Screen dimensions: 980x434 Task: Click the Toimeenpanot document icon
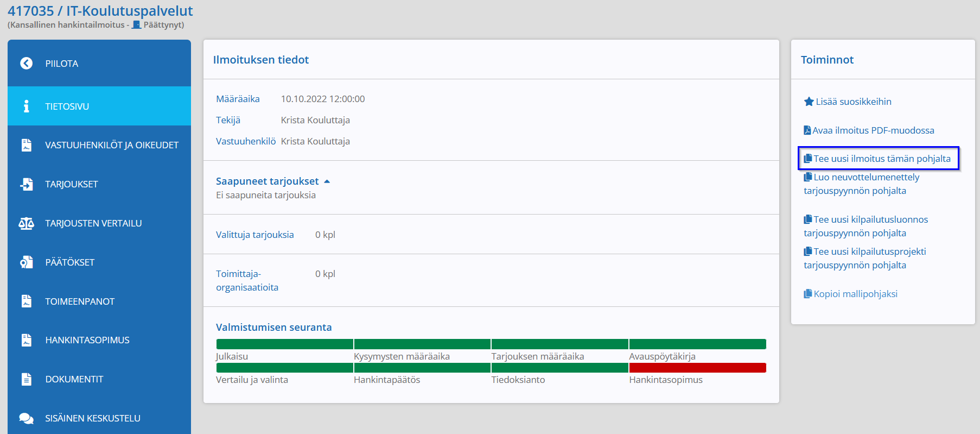tap(26, 301)
